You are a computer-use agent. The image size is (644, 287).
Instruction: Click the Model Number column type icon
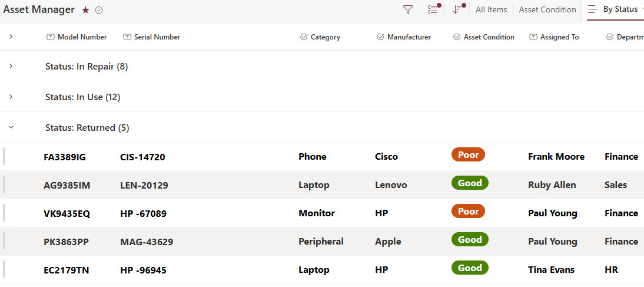pyautogui.click(x=50, y=37)
